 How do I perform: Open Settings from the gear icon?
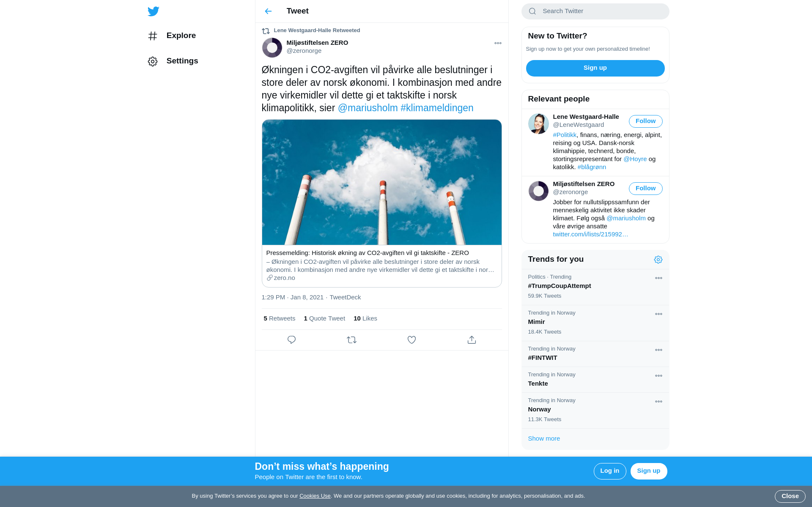point(153,61)
